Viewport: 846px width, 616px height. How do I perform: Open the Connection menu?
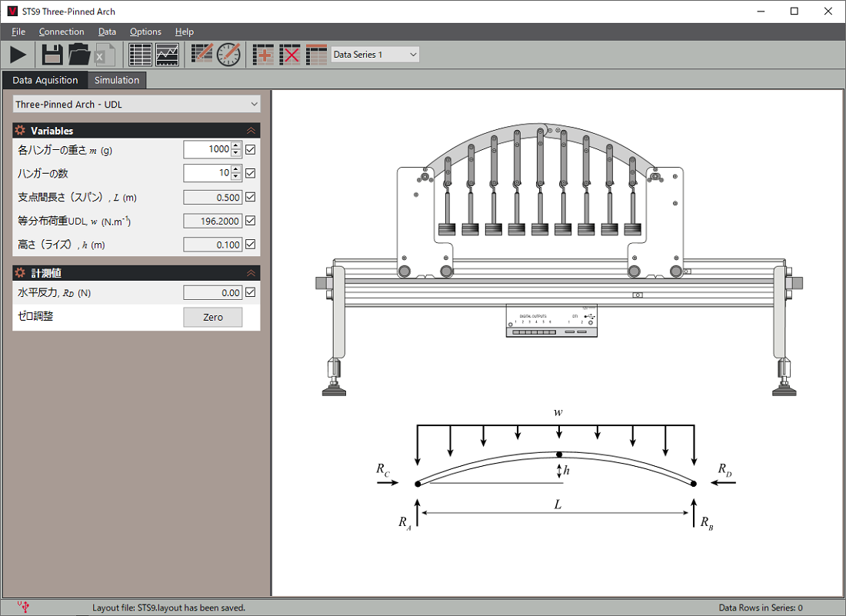[62, 32]
